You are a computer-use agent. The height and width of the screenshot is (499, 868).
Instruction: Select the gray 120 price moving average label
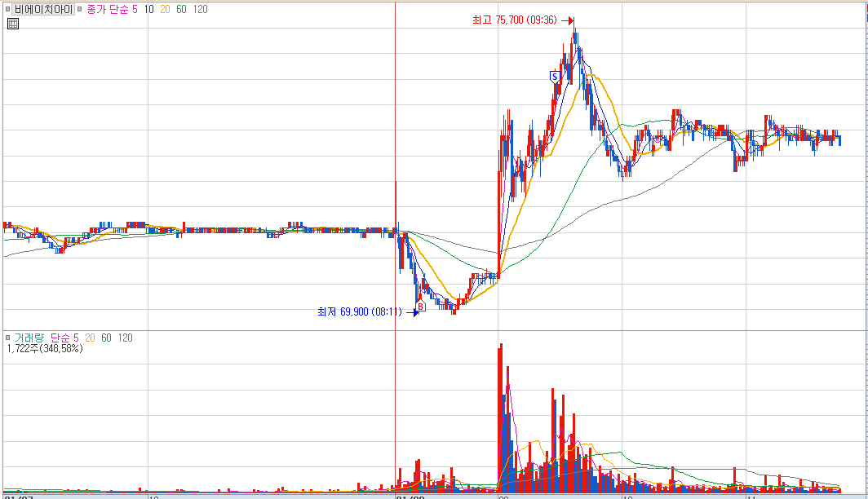click(x=201, y=10)
